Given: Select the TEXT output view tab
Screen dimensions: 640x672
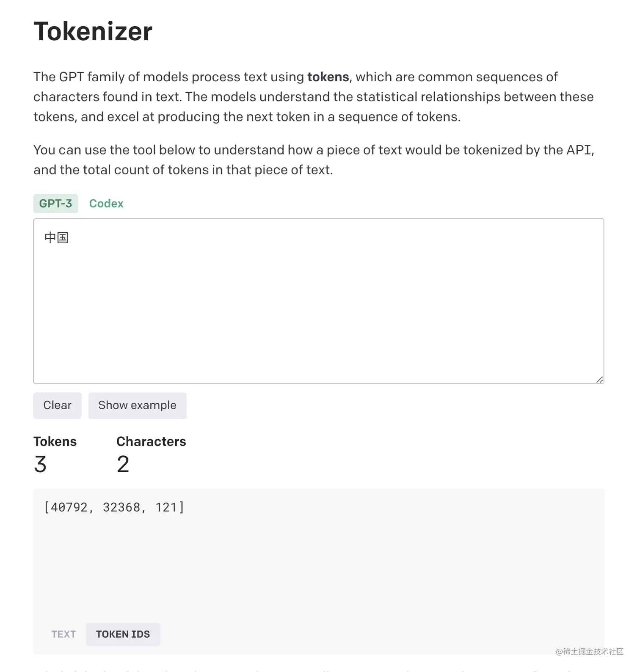Looking at the screenshot, I should click(63, 634).
